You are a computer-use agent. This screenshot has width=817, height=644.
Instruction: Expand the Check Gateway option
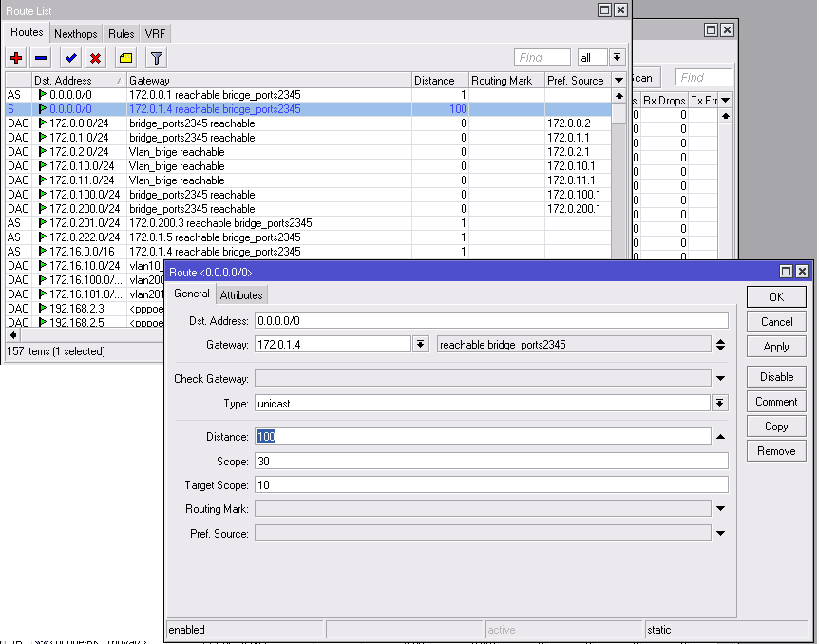720,380
